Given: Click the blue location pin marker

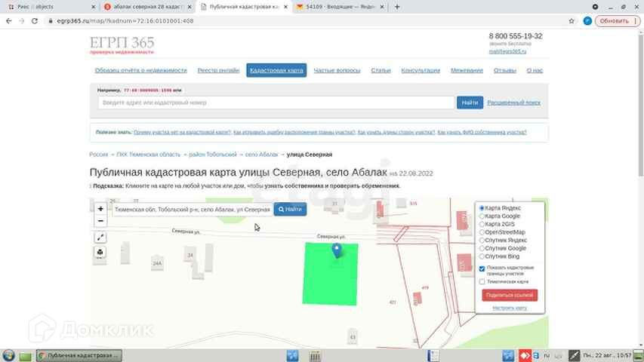Looking at the screenshot, I should 337,250.
